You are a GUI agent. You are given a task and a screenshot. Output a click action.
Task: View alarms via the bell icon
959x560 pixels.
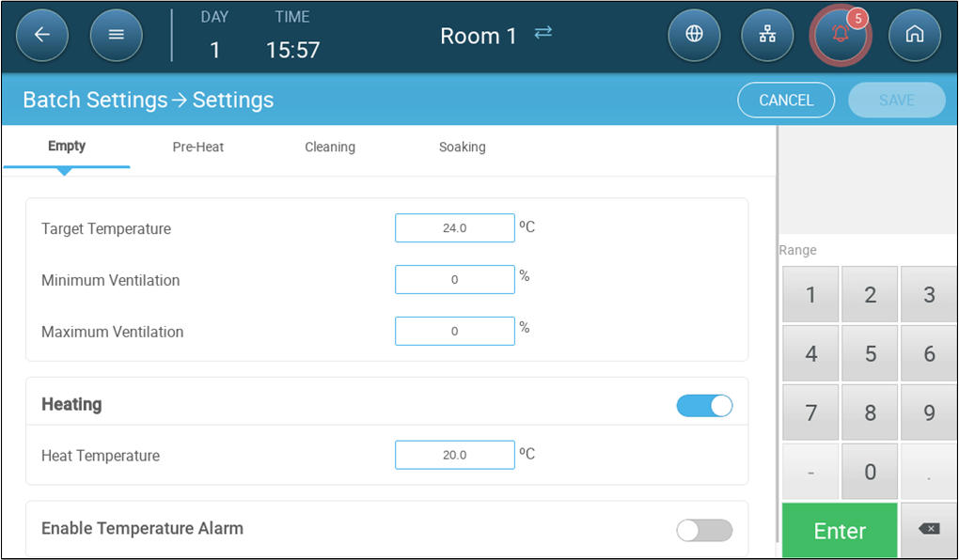pos(841,35)
